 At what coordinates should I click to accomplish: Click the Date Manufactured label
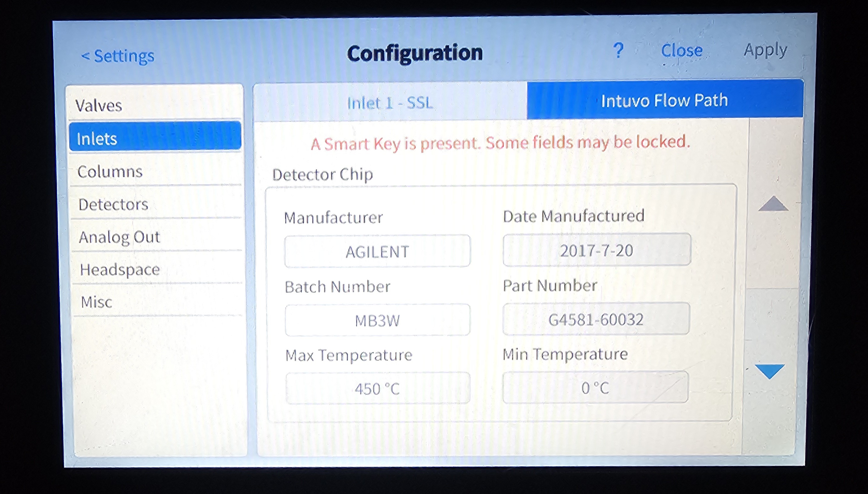click(574, 216)
